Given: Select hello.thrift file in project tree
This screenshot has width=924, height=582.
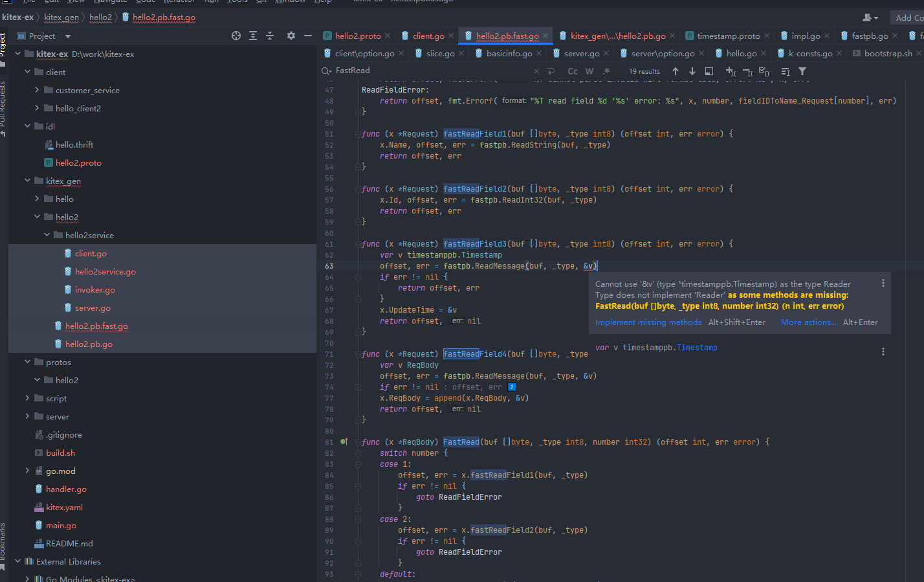Looking at the screenshot, I should 74,144.
